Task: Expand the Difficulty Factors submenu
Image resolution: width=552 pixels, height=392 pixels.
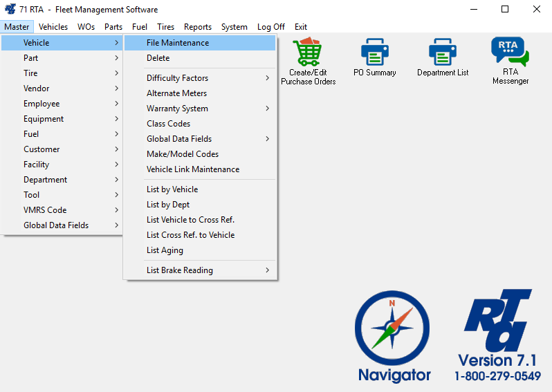Action: click(x=178, y=78)
